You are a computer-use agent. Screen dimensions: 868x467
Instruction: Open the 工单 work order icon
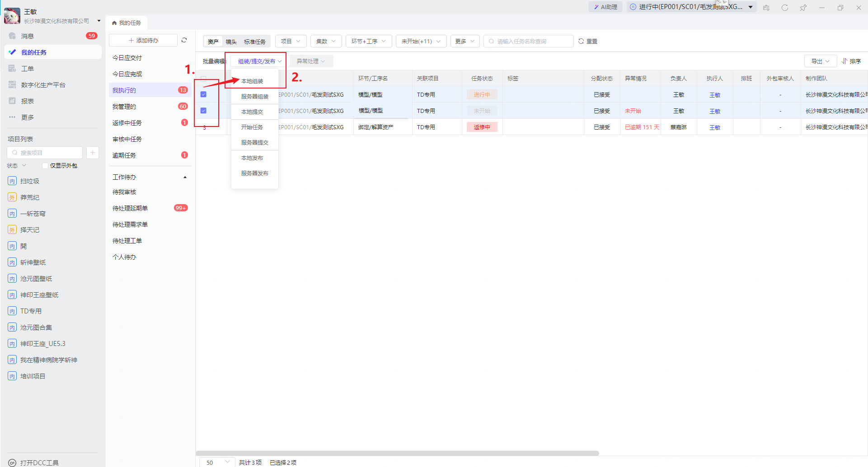[x=12, y=68]
